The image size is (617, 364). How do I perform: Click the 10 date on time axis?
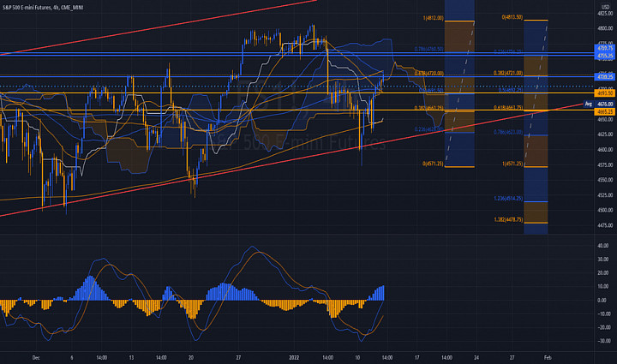coord(357,358)
